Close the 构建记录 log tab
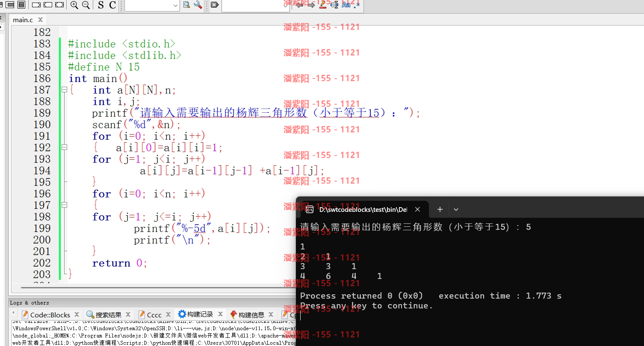This screenshot has height=346, width=644. tap(221, 315)
